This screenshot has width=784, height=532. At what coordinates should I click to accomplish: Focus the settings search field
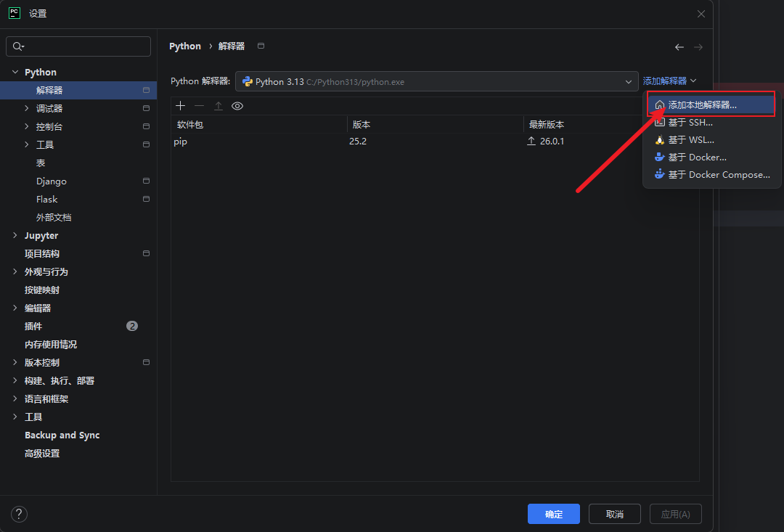pyautogui.click(x=78, y=46)
